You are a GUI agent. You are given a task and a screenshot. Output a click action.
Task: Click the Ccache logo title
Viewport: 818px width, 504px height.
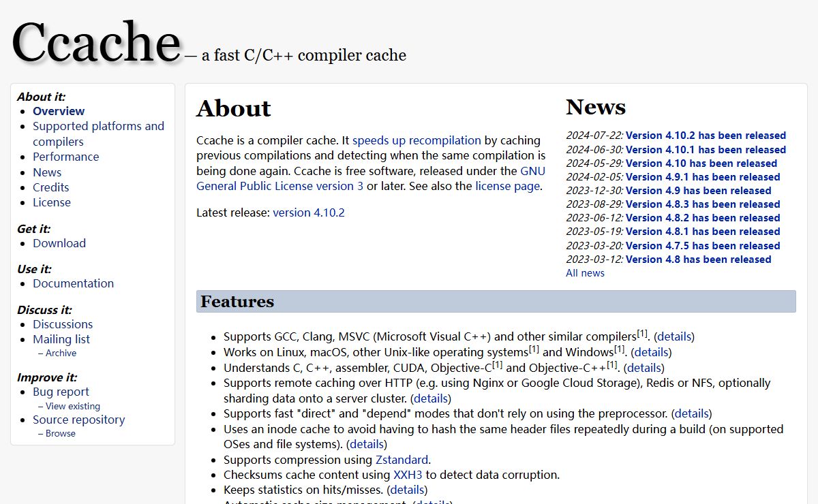(96, 44)
